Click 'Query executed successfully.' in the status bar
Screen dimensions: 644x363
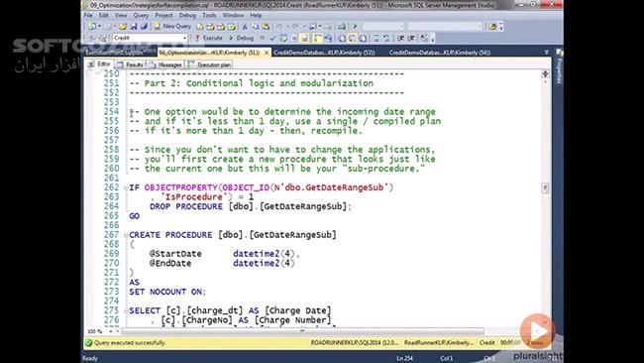tap(129, 342)
